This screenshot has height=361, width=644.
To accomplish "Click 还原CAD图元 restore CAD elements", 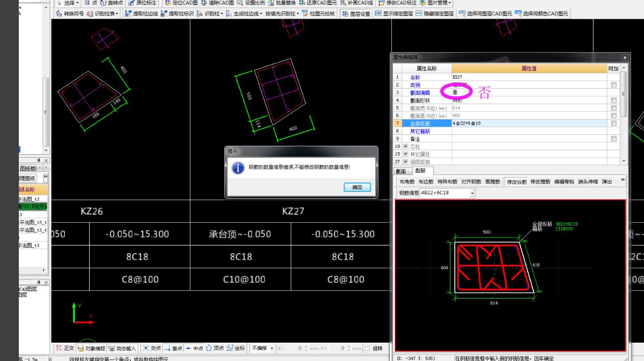I will (x=318, y=3).
